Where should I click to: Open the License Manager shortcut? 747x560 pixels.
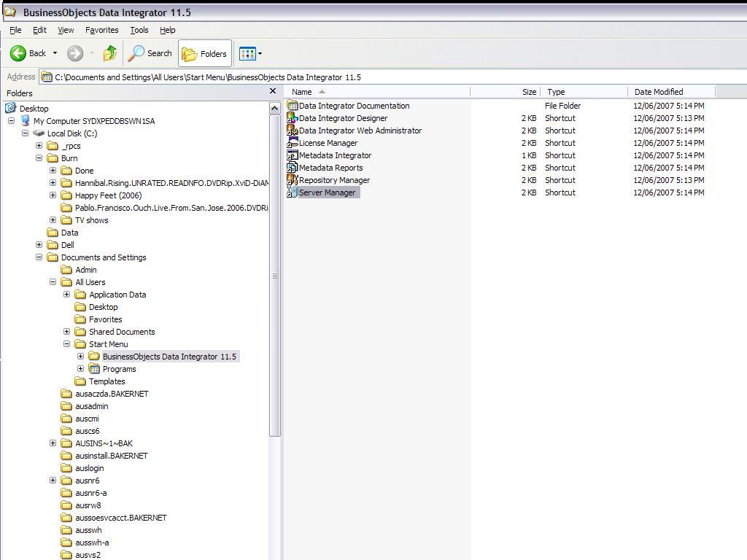(328, 142)
